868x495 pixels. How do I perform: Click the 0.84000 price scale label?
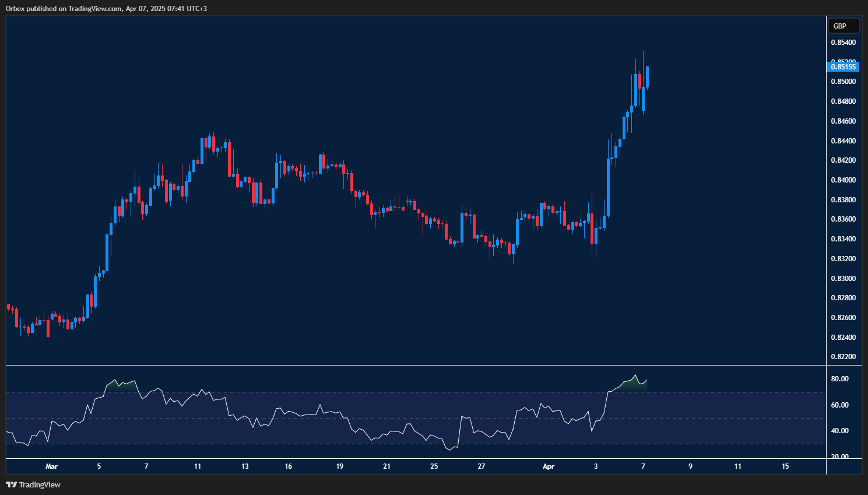(x=843, y=180)
